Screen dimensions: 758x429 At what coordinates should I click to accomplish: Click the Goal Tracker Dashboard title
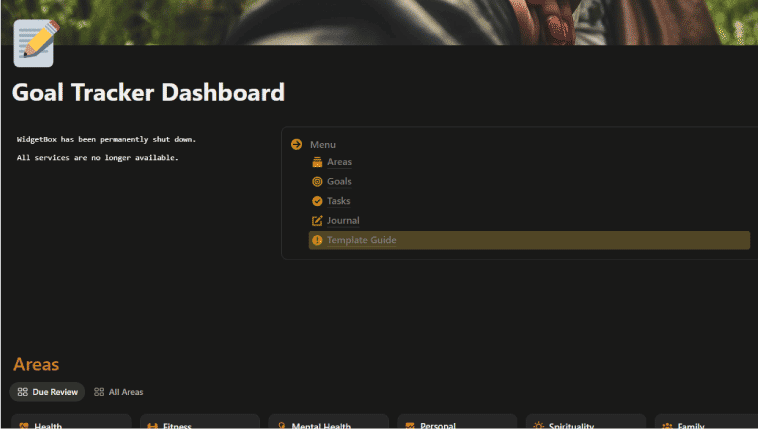[148, 92]
